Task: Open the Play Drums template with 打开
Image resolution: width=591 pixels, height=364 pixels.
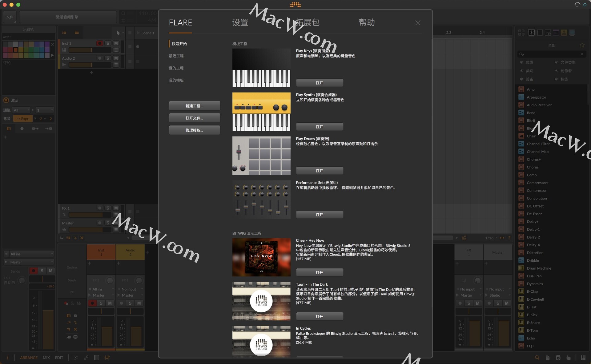Action: click(x=320, y=171)
